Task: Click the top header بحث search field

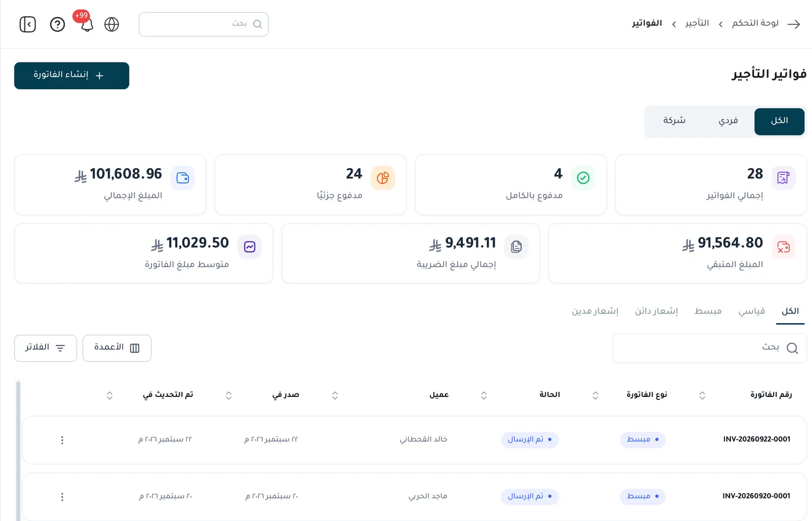Action: (x=204, y=24)
